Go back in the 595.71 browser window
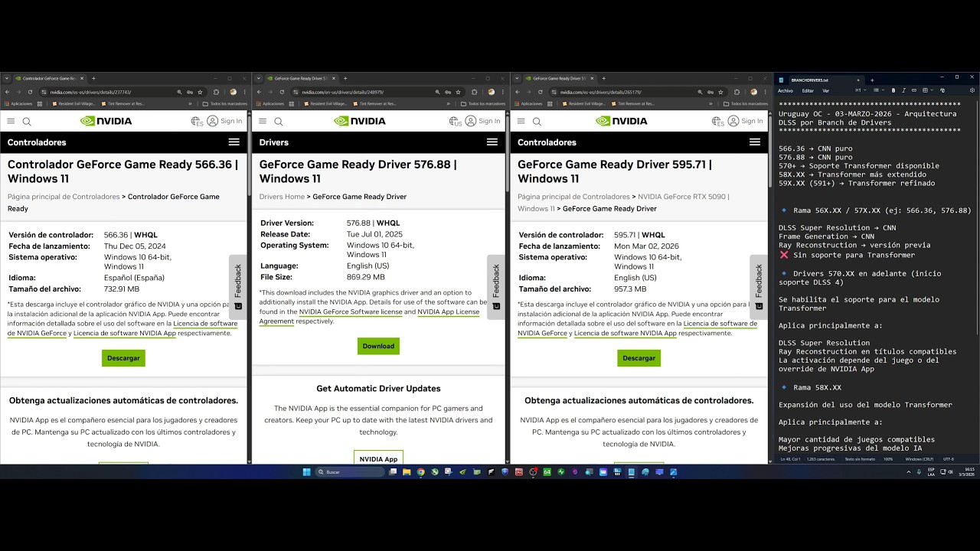Viewport: 980px width, 551px height. point(517,92)
